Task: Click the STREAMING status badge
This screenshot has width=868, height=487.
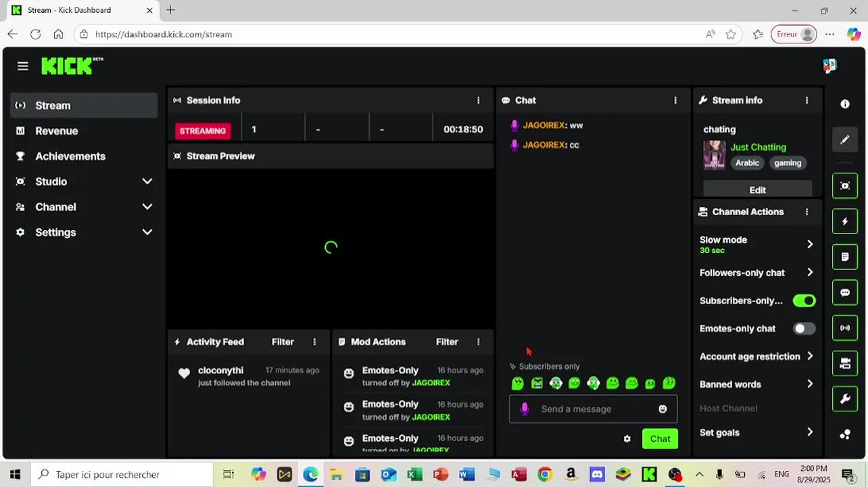Action: (203, 131)
